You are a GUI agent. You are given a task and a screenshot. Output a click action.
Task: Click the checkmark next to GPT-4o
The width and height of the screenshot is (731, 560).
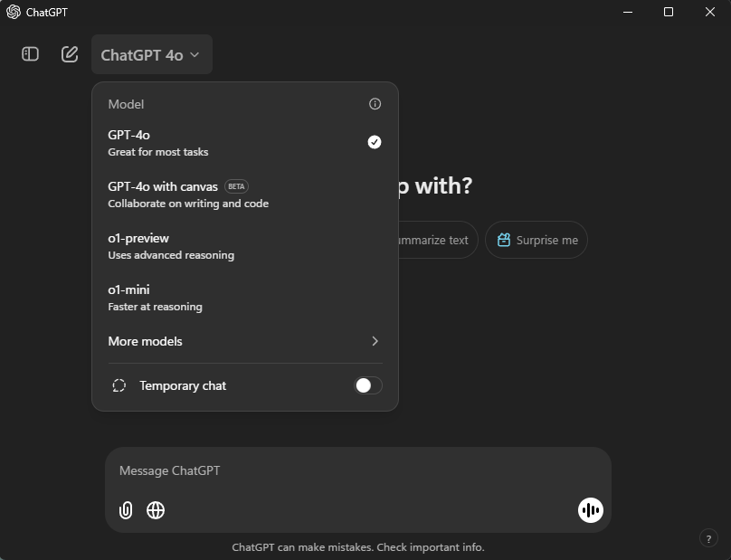pyautogui.click(x=374, y=142)
